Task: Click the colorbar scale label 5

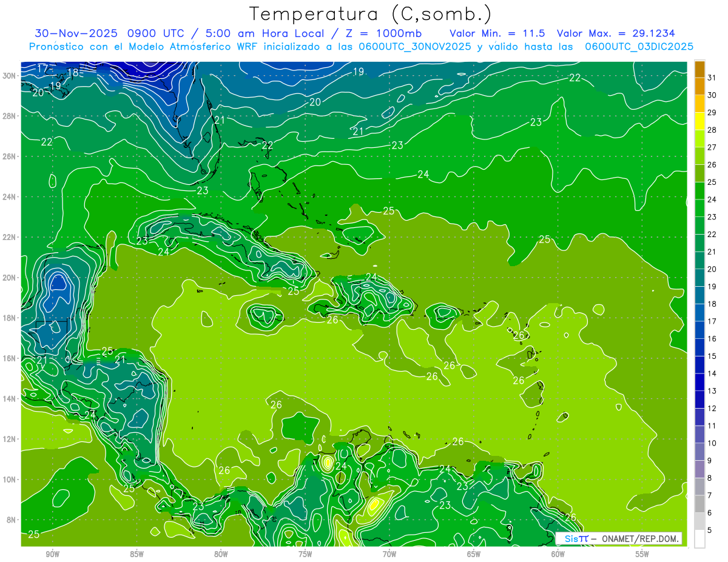Action: 710,530
